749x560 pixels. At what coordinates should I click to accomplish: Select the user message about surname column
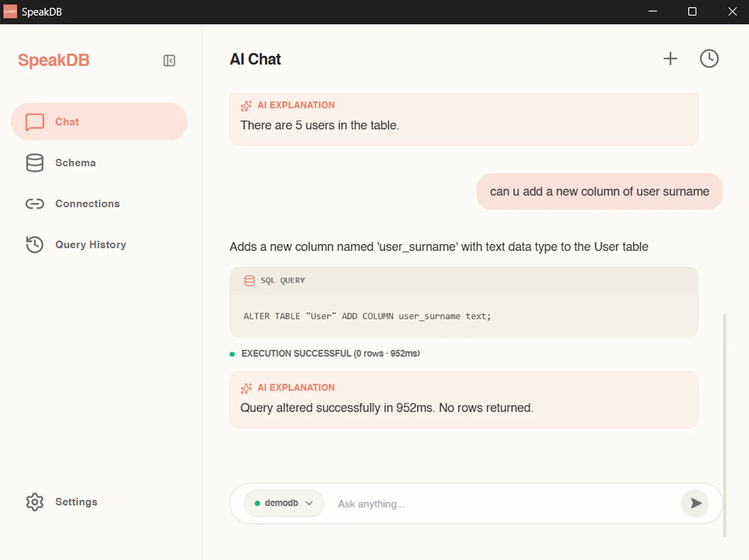600,191
